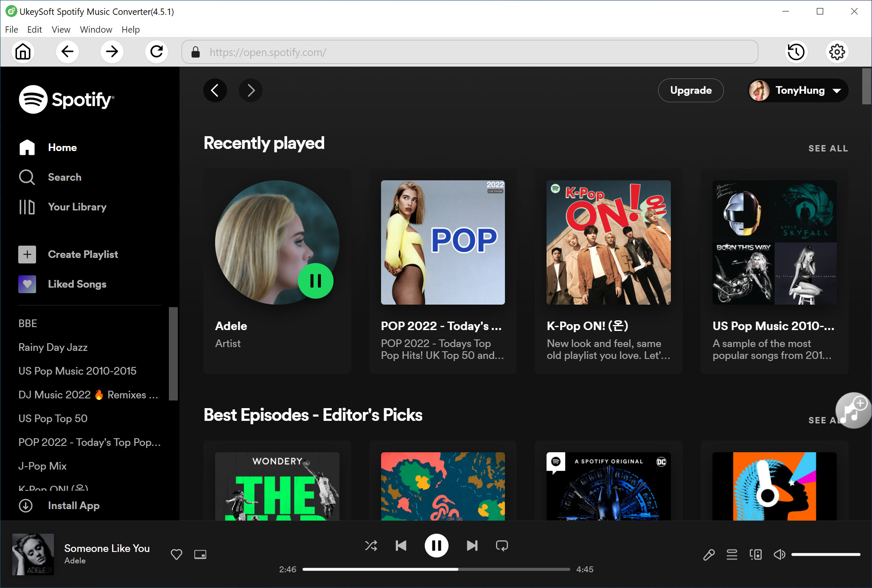
Task: Click the Create Playlist label
Action: tap(83, 254)
